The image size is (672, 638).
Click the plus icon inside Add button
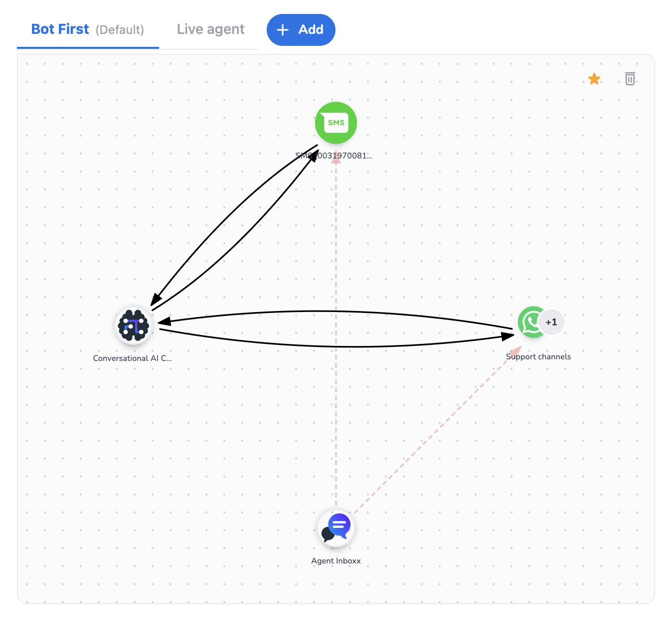click(x=283, y=30)
